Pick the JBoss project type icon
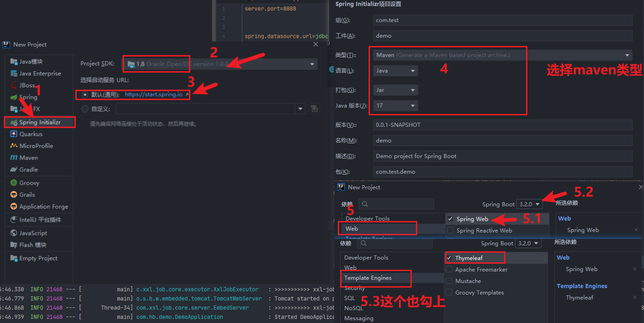The image size is (644, 323). tap(13, 85)
